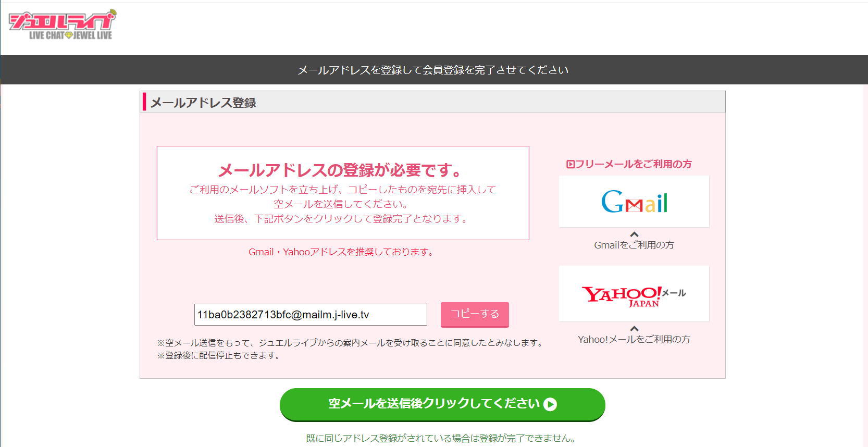The height and width of the screenshot is (447, 868).
Task: Open the Gmailをご利用の方 link text
Action: (x=634, y=245)
